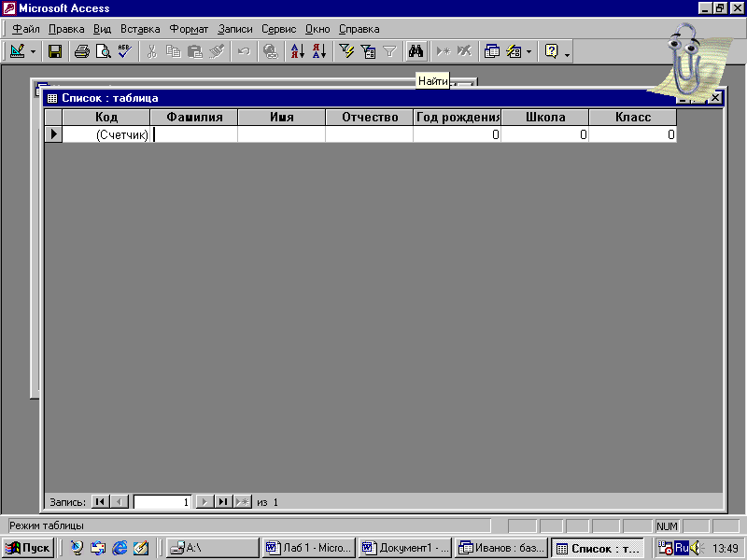Select the Отчество column header
This screenshot has height=560, width=747.
coord(369,118)
